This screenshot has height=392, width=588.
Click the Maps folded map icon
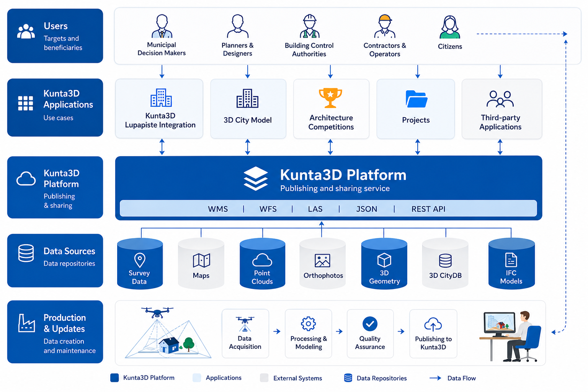(x=201, y=260)
